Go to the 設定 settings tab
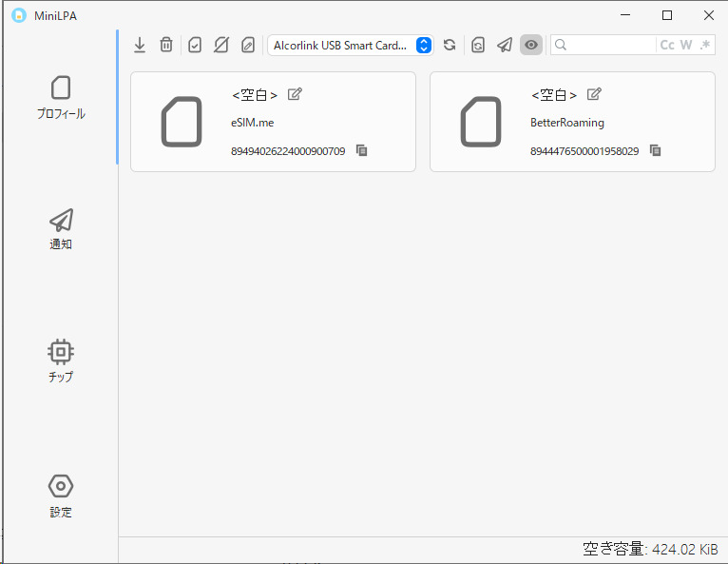 (61, 496)
